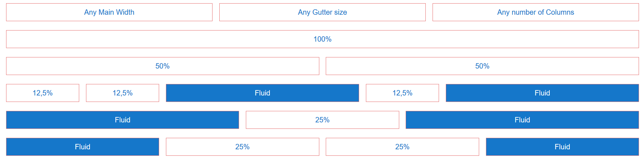
Task: Click the first 12,5% column
Action: 43,93
